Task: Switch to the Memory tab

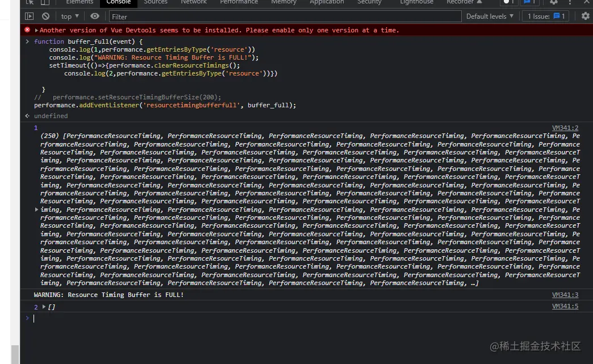Action: click(283, 2)
